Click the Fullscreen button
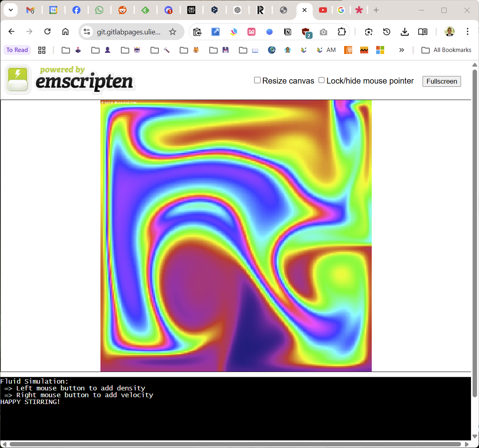 pos(441,81)
